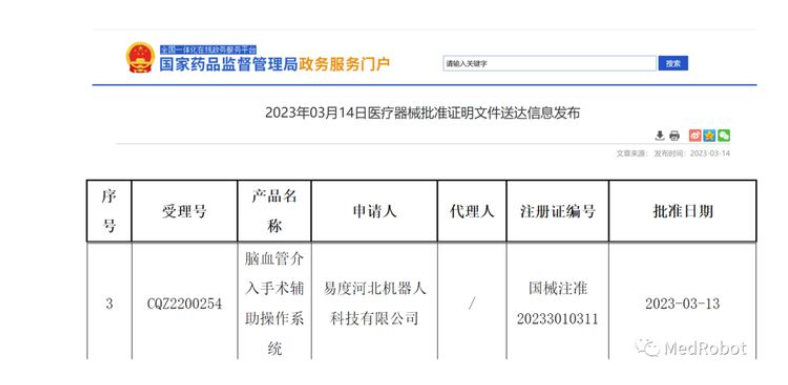
Task: Click the 搜索 search button
Action: [673, 63]
